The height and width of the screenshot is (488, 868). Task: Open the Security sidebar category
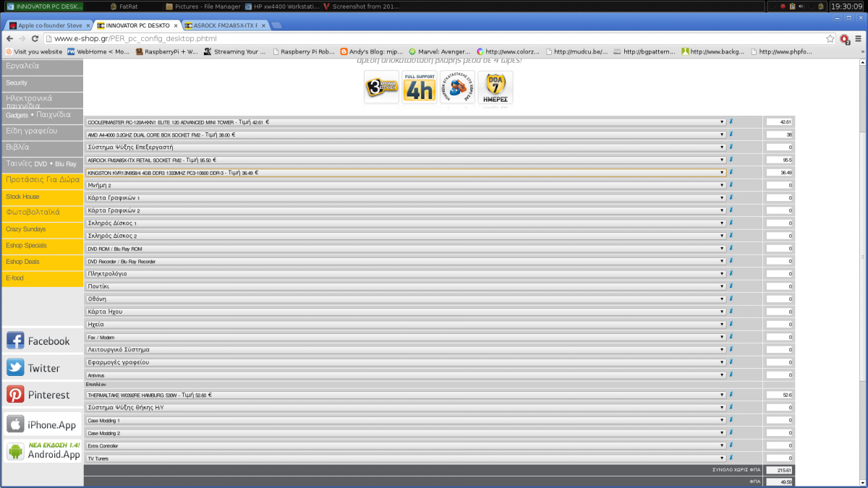tap(42, 83)
